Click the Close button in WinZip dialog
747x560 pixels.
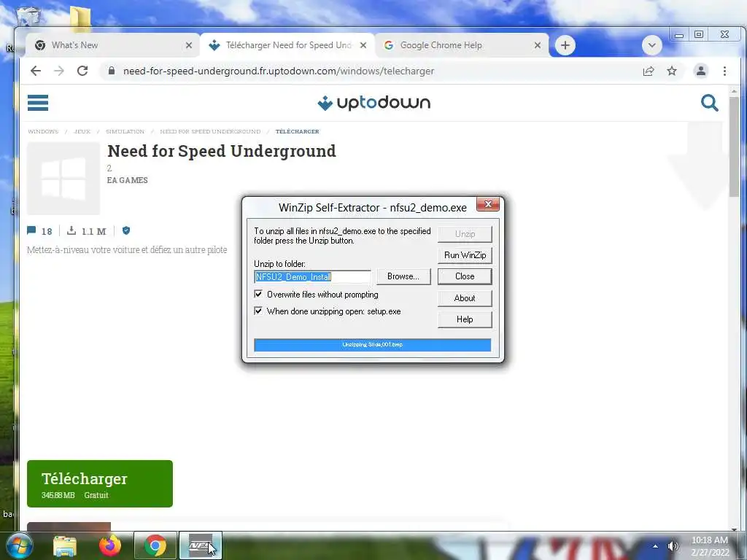point(465,276)
